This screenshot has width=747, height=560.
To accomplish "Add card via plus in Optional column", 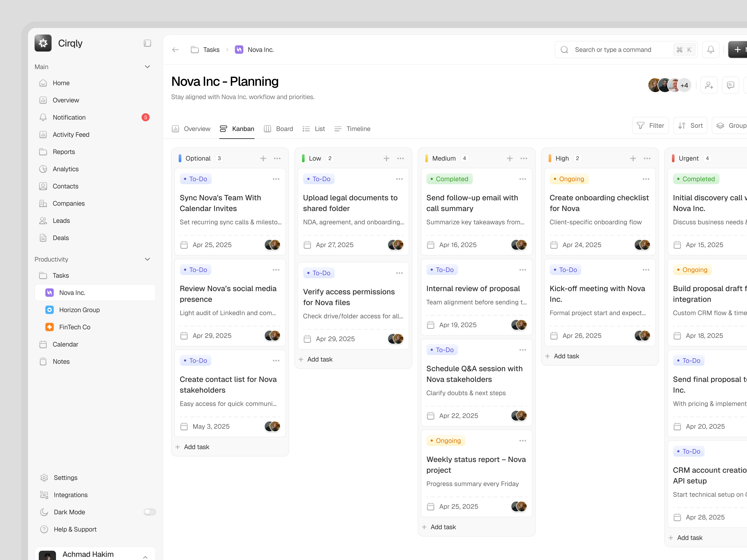I will click(x=263, y=158).
